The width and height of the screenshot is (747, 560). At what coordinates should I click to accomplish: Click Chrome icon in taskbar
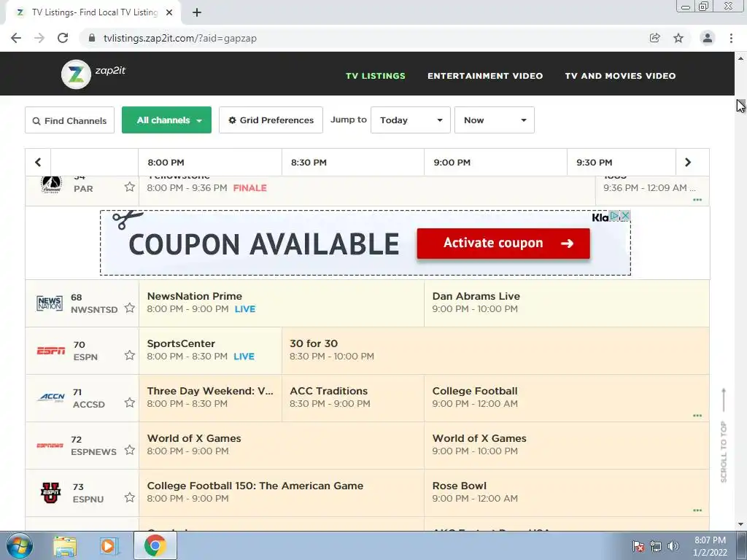(x=155, y=545)
